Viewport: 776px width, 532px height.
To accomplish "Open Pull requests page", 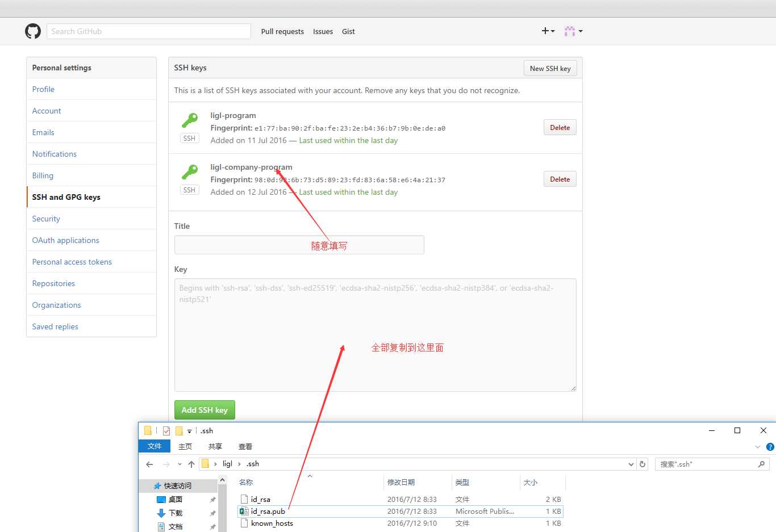I will pyautogui.click(x=282, y=32).
